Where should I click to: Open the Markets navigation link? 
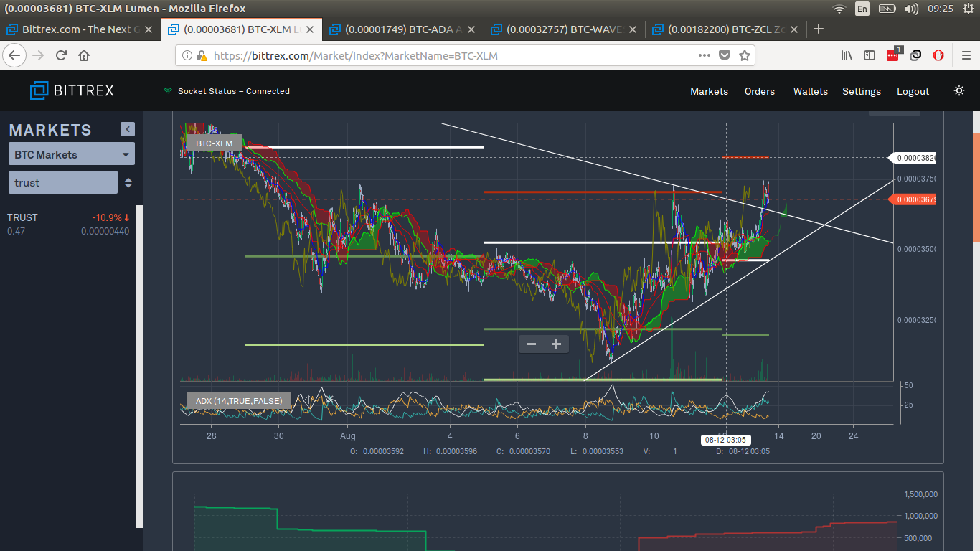709,91
